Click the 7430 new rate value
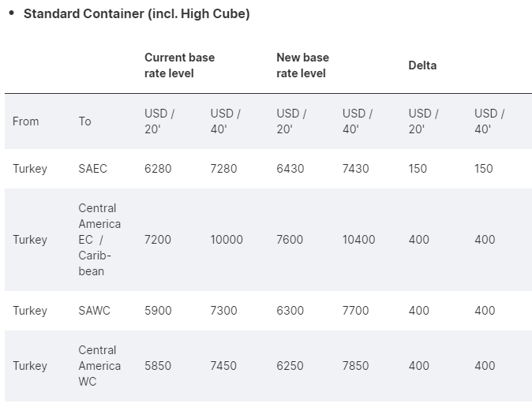This screenshot has width=532, height=403. click(355, 169)
